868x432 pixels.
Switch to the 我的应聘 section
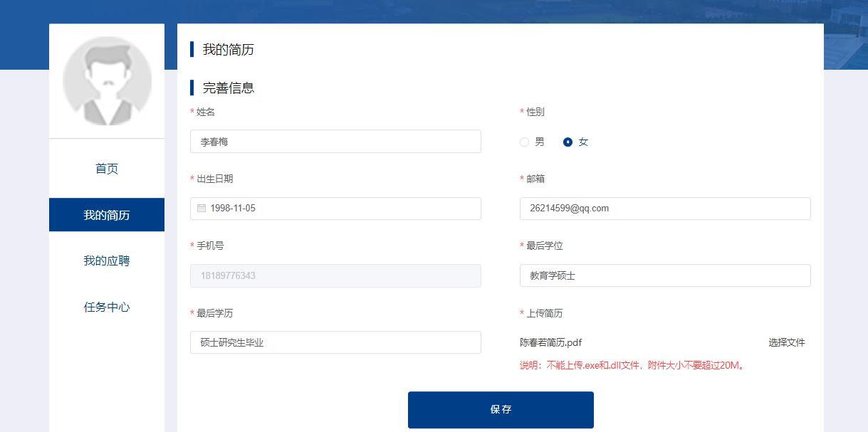pos(106,260)
